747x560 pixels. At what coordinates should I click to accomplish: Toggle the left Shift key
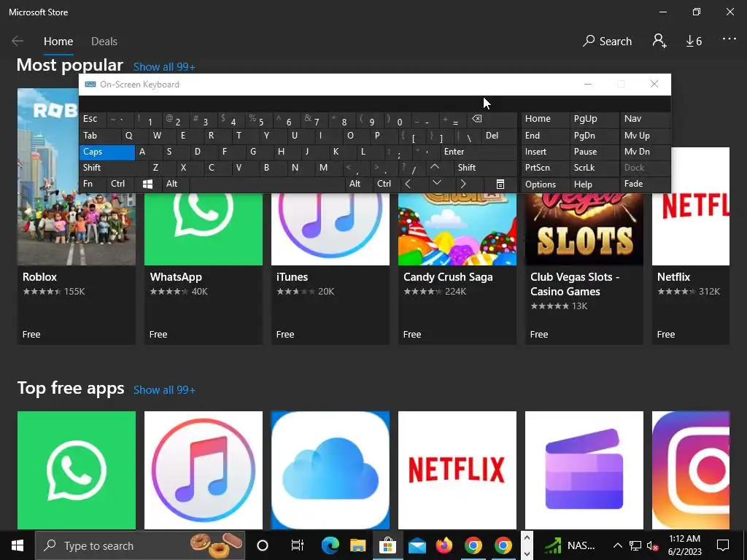tap(113, 168)
